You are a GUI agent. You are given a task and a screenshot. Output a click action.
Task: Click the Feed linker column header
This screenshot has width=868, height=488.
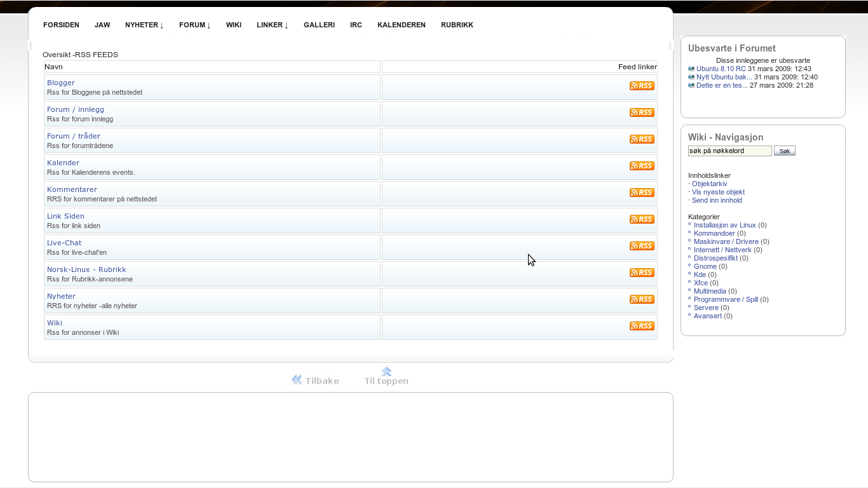click(637, 67)
